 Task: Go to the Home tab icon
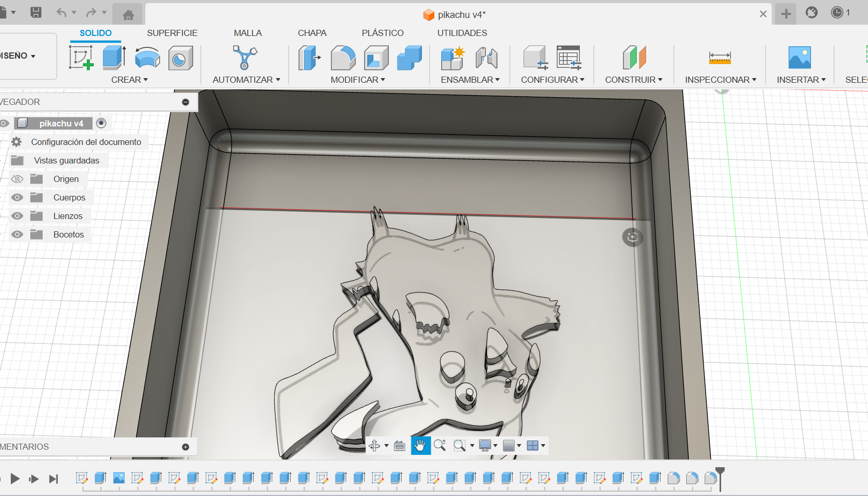coord(128,15)
